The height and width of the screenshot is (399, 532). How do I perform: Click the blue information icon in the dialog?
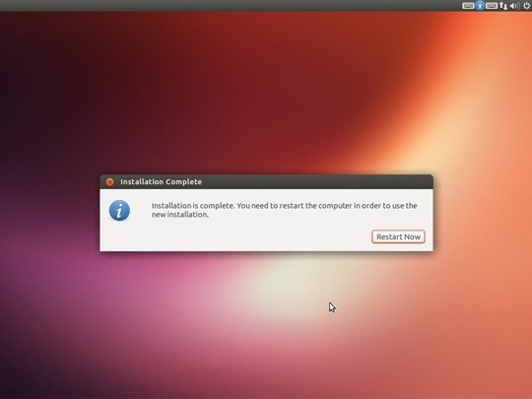(119, 211)
